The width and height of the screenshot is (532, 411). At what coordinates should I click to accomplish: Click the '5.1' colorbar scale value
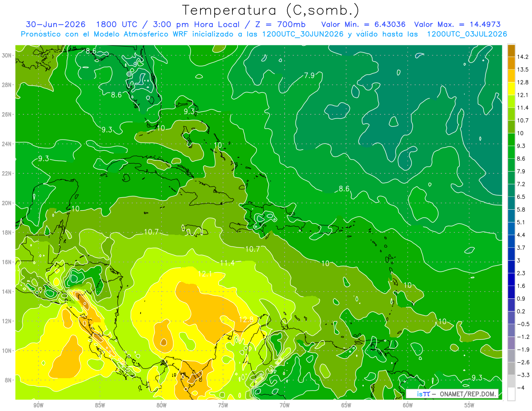pos(521,222)
